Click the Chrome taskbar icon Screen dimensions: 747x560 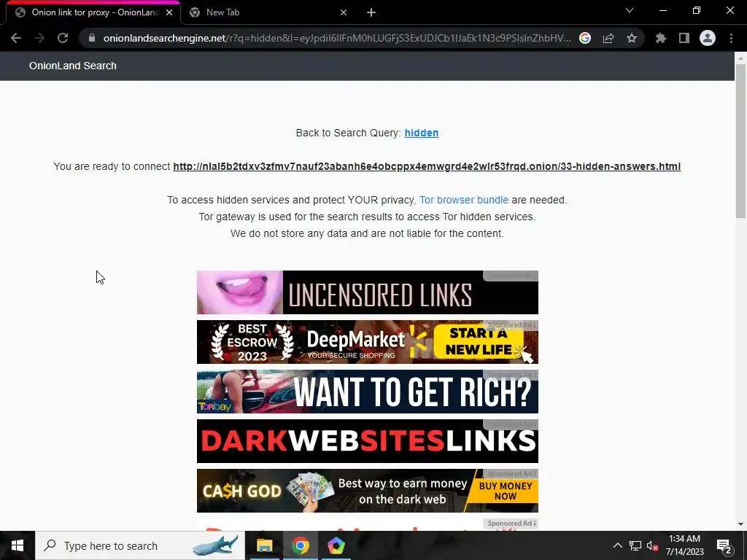300,545
